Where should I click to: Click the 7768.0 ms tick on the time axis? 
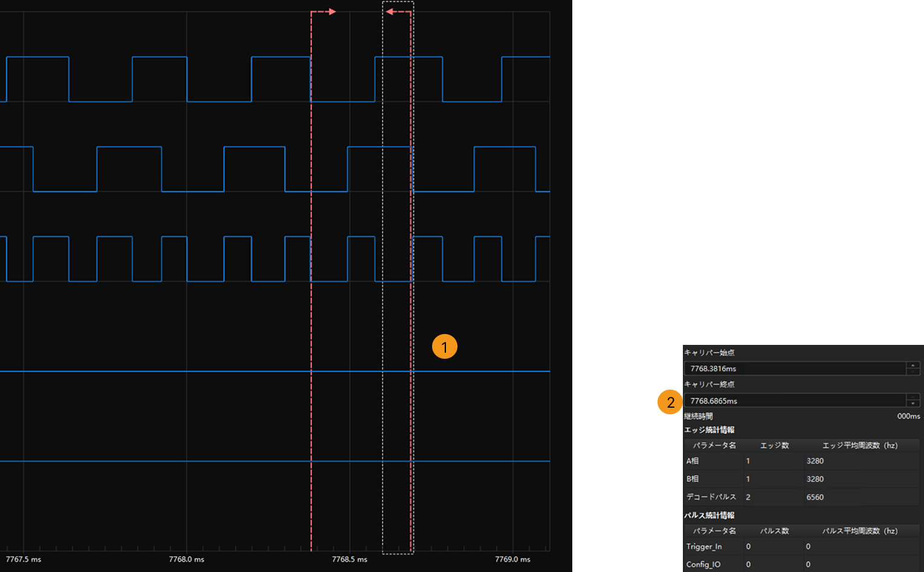pyautogui.click(x=186, y=559)
